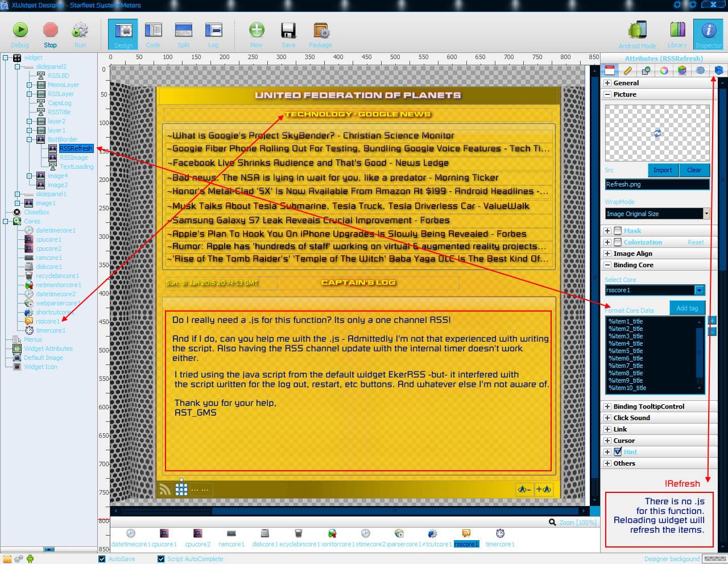Click the recyclebincore1 trash icon in tray
728x564 pixels.
(x=298, y=533)
